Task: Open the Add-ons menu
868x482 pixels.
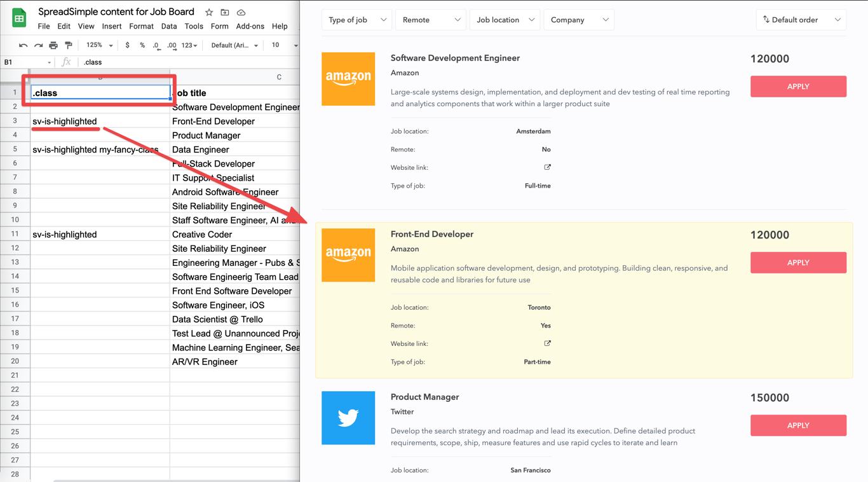Action: 250,27
